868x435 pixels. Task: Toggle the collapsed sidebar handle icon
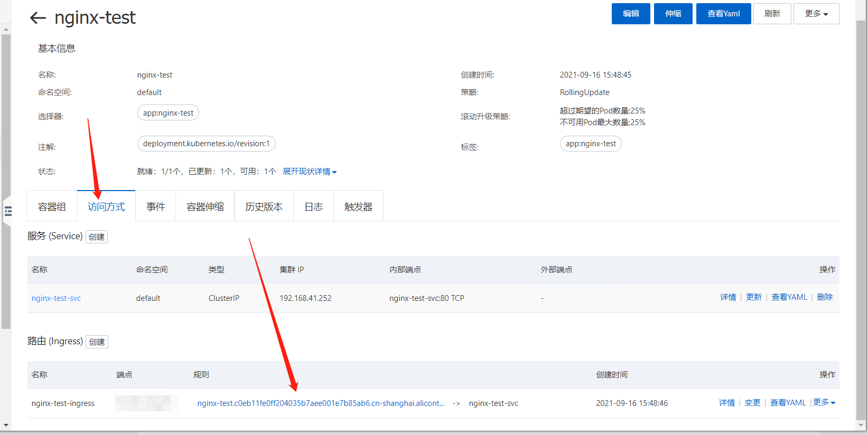7,212
